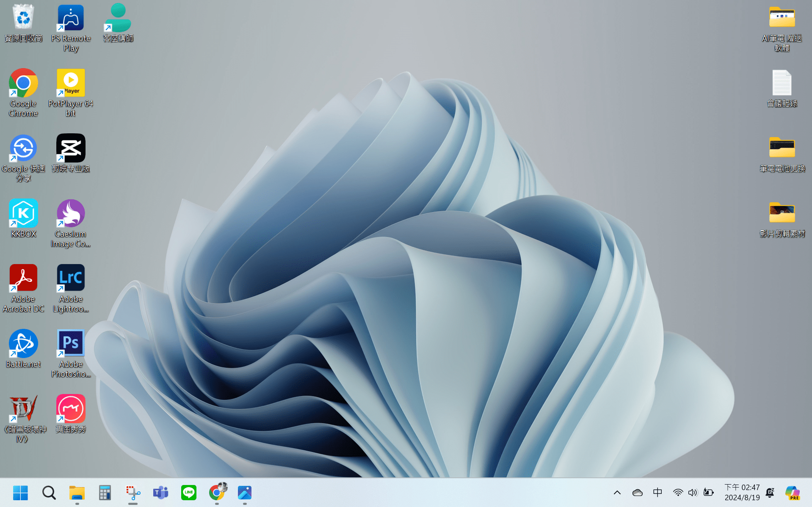Click the Windows Start button
The height and width of the screenshot is (507, 812).
click(x=20, y=493)
